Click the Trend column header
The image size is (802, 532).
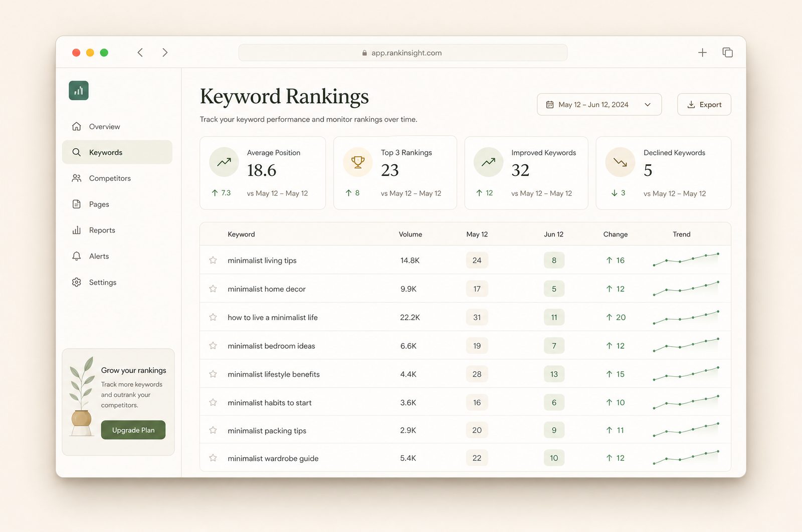pyautogui.click(x=681, y=234)
